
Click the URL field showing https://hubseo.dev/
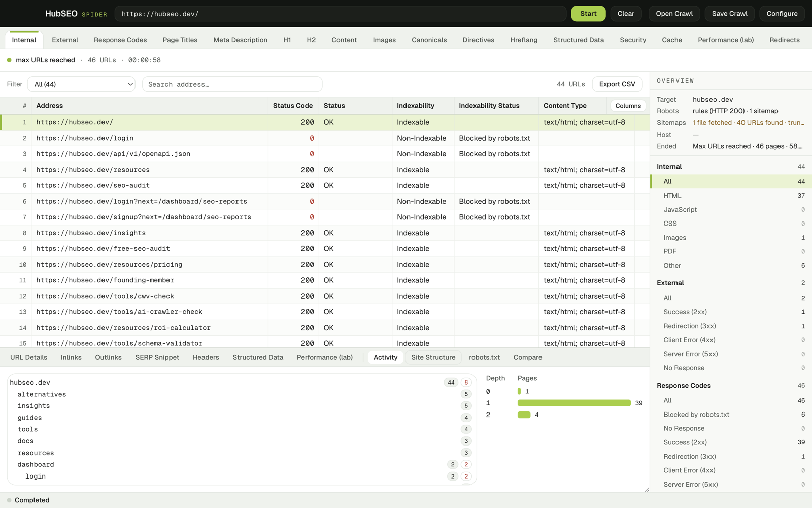tap(340, 14)
